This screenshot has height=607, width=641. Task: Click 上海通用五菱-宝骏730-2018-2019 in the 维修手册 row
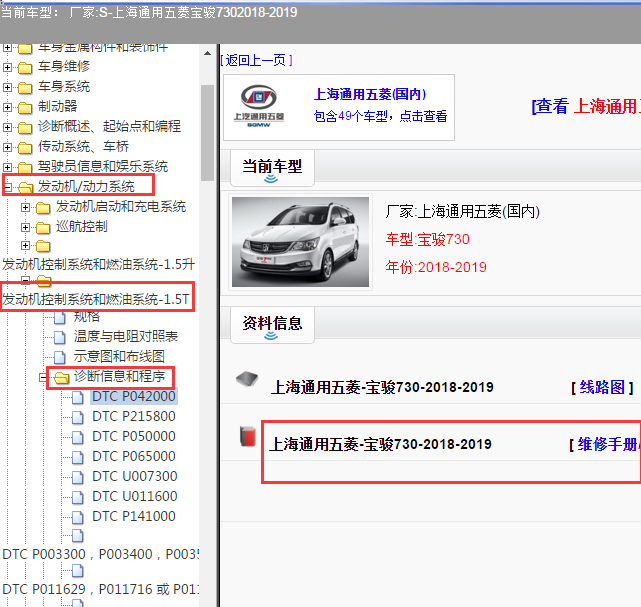[380, 444]
